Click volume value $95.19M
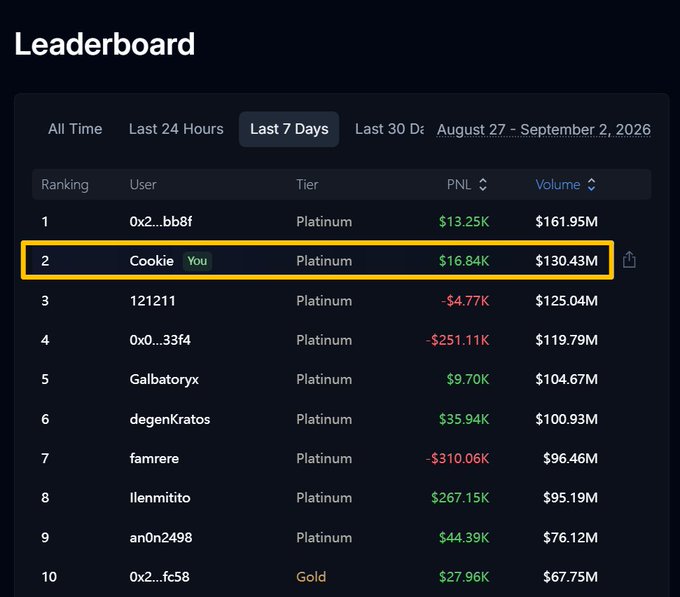Screen dimensions: 680x597 coord(570,498)
